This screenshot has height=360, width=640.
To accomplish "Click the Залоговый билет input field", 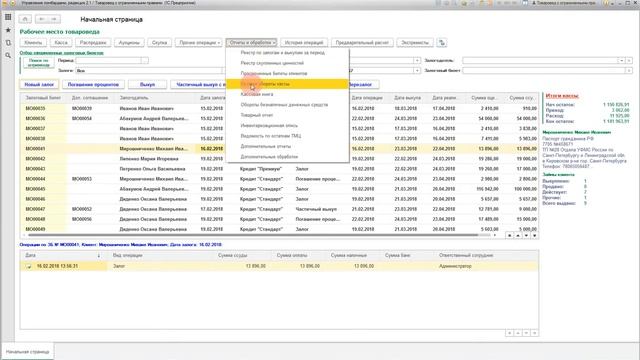I will [x=544, y=71].
